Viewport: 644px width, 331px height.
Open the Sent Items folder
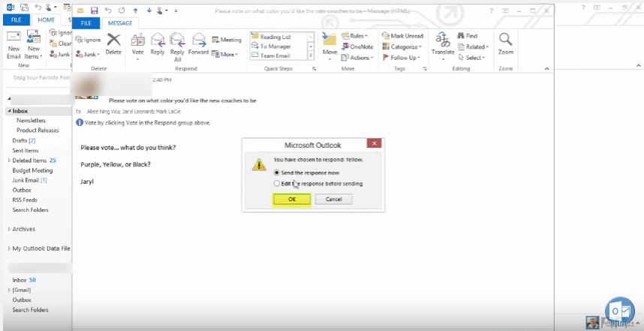click(26, 150)
